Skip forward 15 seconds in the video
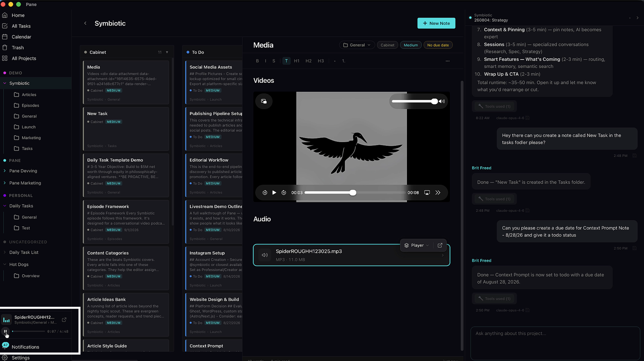 (x=284, y=192)
